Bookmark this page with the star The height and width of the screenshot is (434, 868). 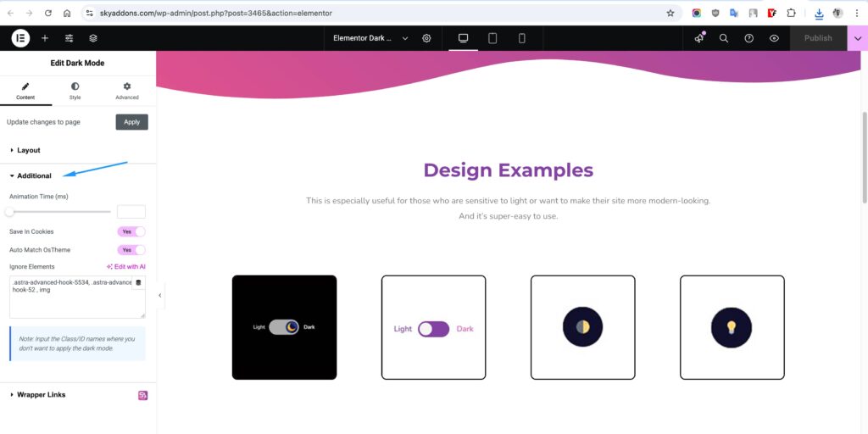click(x=670, y=13)
